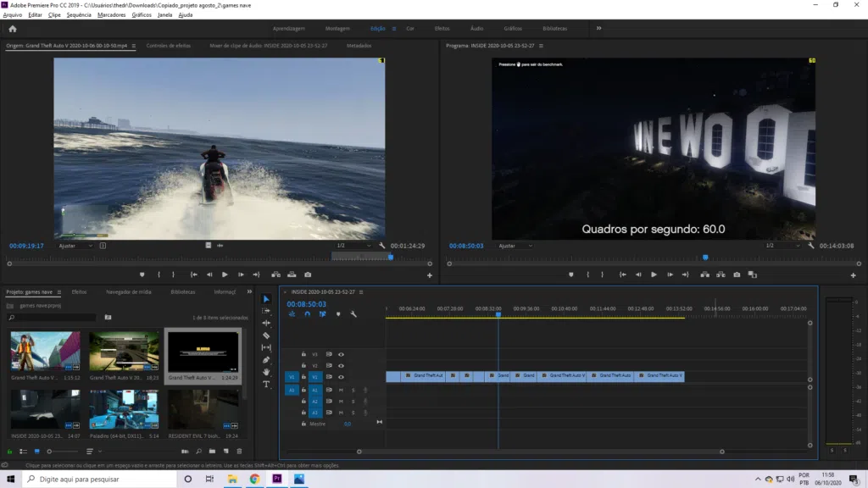Viewport: 868px width, 488px height.
Task: Play the Program monitor preview
Action: point(654,274)
